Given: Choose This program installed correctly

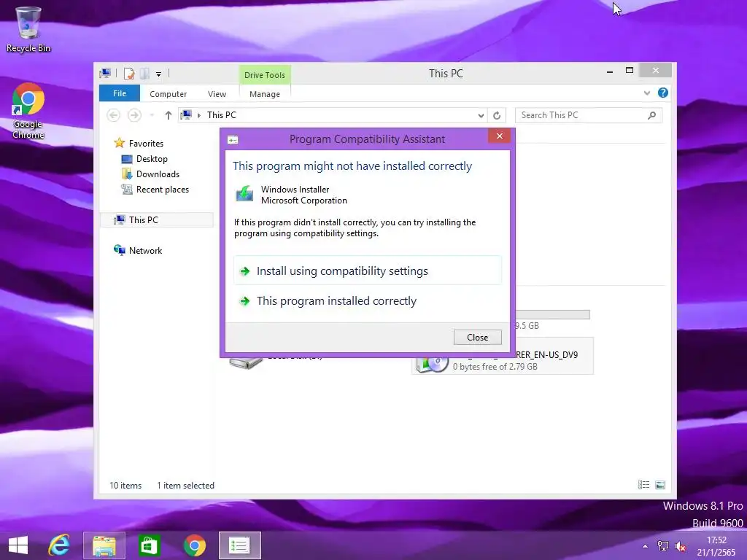Looking at the screenshot, I should (x=368, y=300).
